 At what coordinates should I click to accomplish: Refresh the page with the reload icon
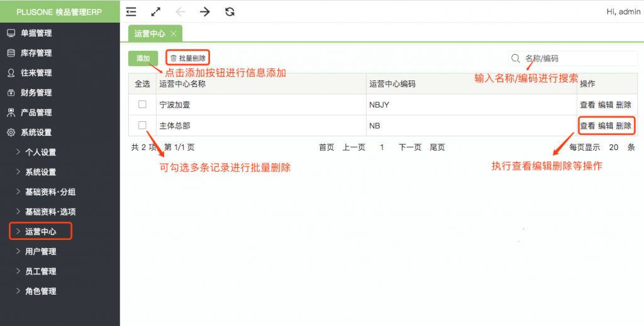pos(230,11)
